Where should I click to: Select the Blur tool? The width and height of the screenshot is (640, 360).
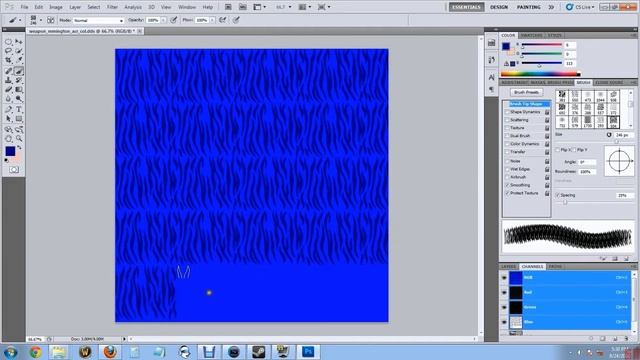8,99
